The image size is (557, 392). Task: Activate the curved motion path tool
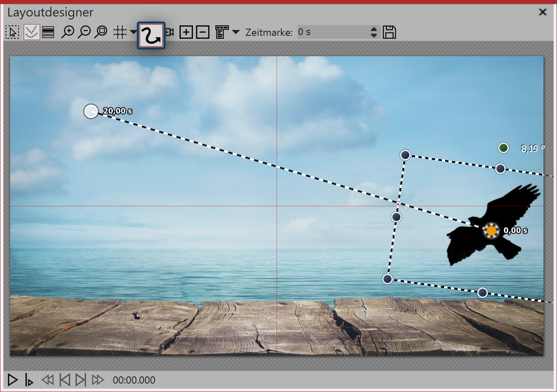pyautogui.click(x=151, y=35)
